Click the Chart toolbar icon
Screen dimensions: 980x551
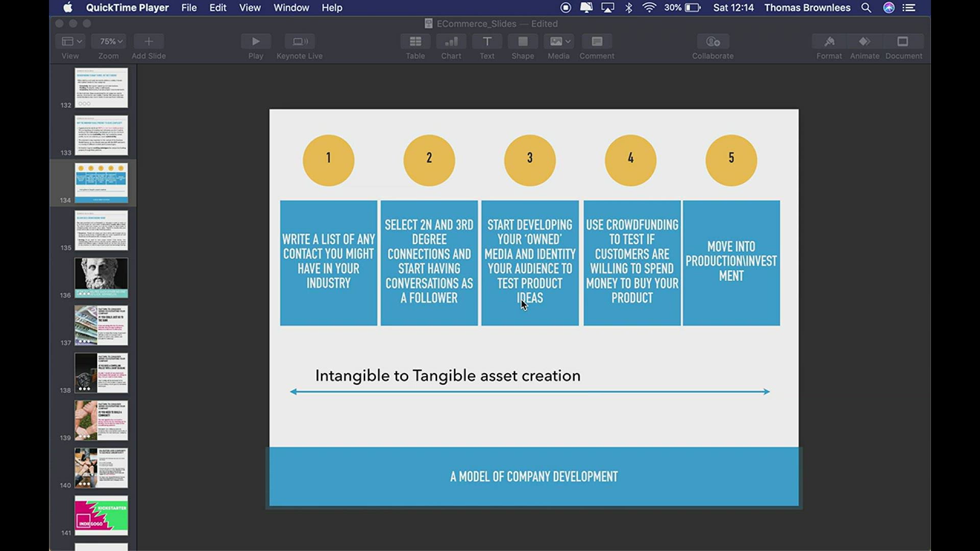(451, 41)
